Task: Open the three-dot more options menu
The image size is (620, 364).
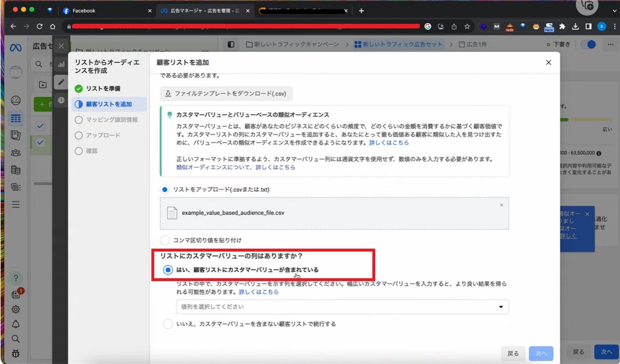Action: pos(610,44)
